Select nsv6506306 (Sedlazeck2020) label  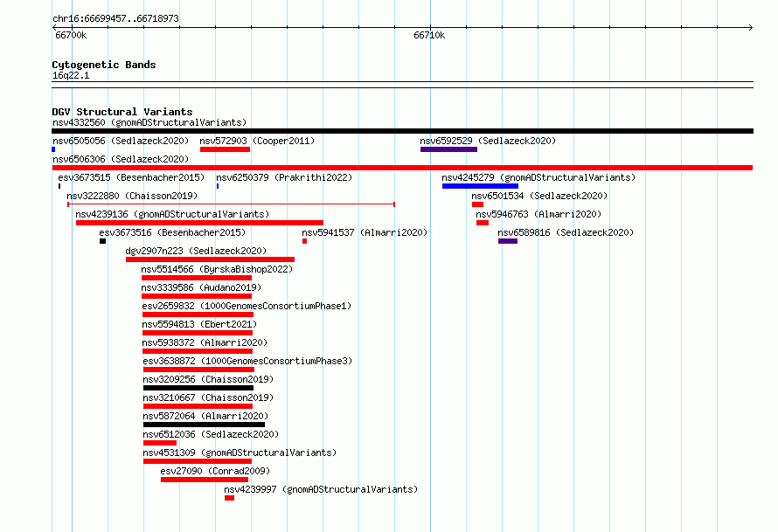tap(121, 159)
